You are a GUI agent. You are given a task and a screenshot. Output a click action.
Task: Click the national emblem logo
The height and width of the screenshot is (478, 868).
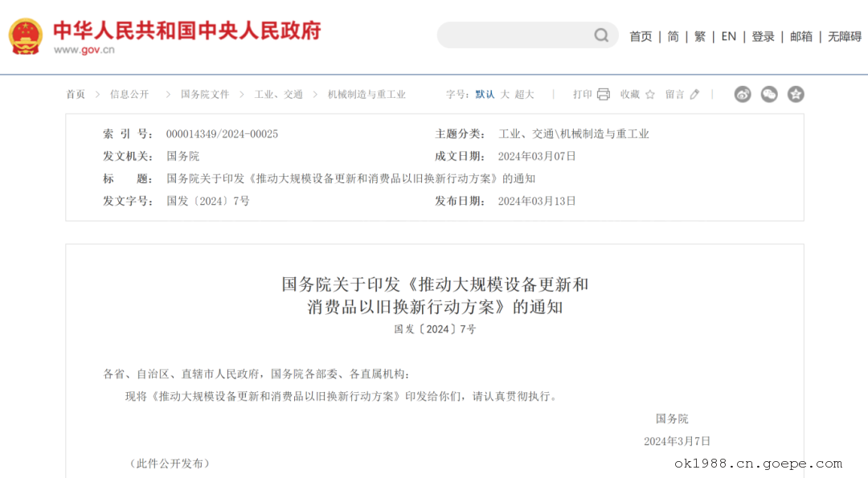click(26, 36)
